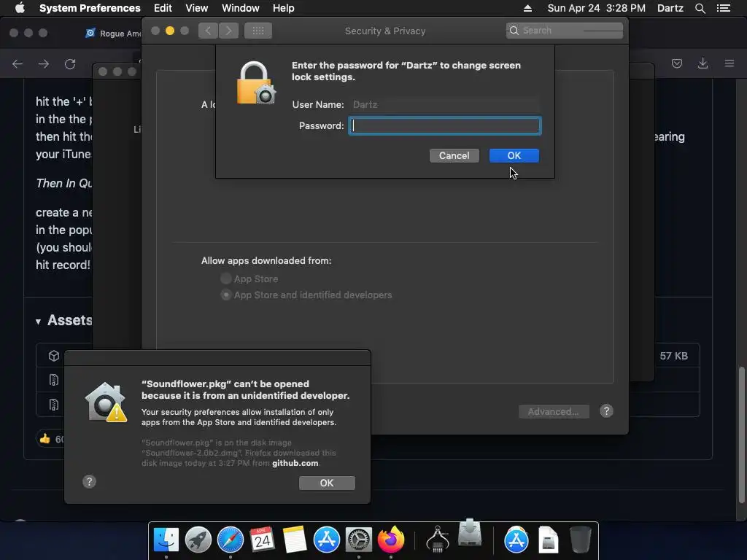Open the Help menu
This screenshot has width=747, height=560.
click(284, 8)
